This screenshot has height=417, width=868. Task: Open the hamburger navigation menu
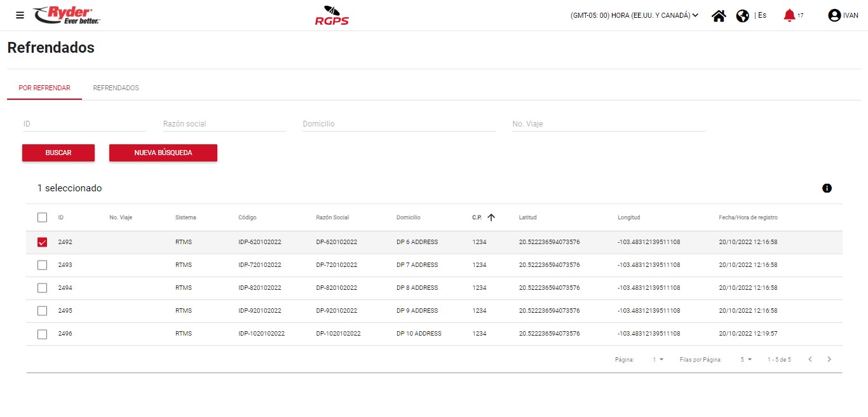click(20, 15)
